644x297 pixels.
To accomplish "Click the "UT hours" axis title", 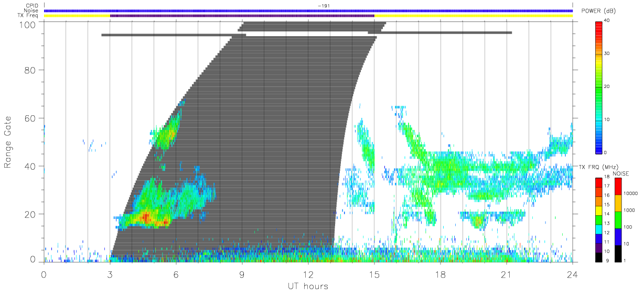I will [x=307, y=286].
